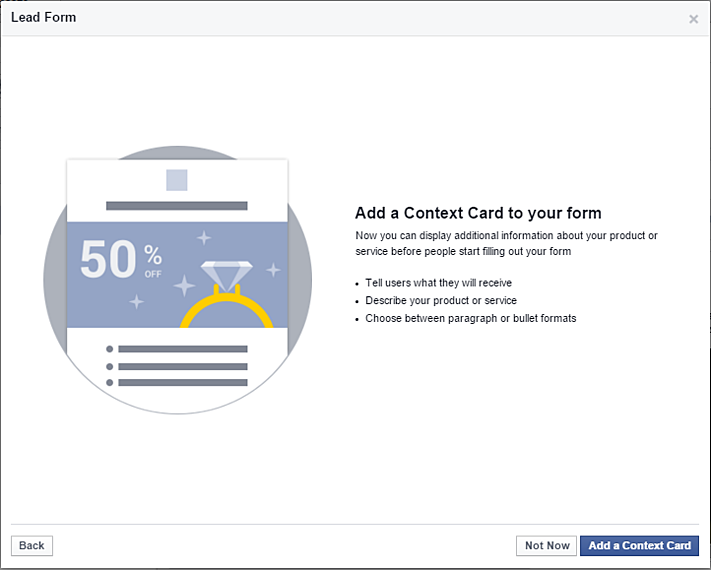Screen dimensions: 711x570
Task: Dismiss with the Not Now button
Action: (x=547, y=546)
